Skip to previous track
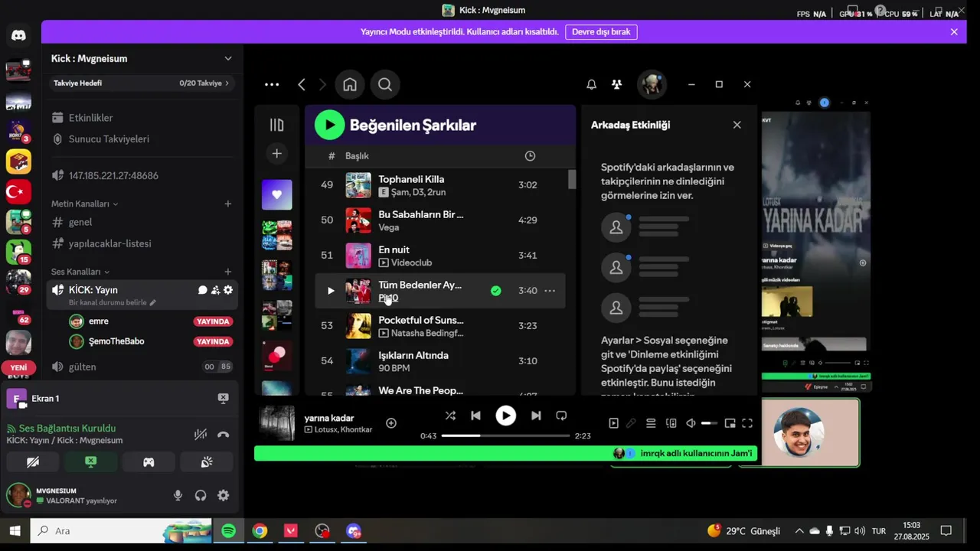 point(475,416)
